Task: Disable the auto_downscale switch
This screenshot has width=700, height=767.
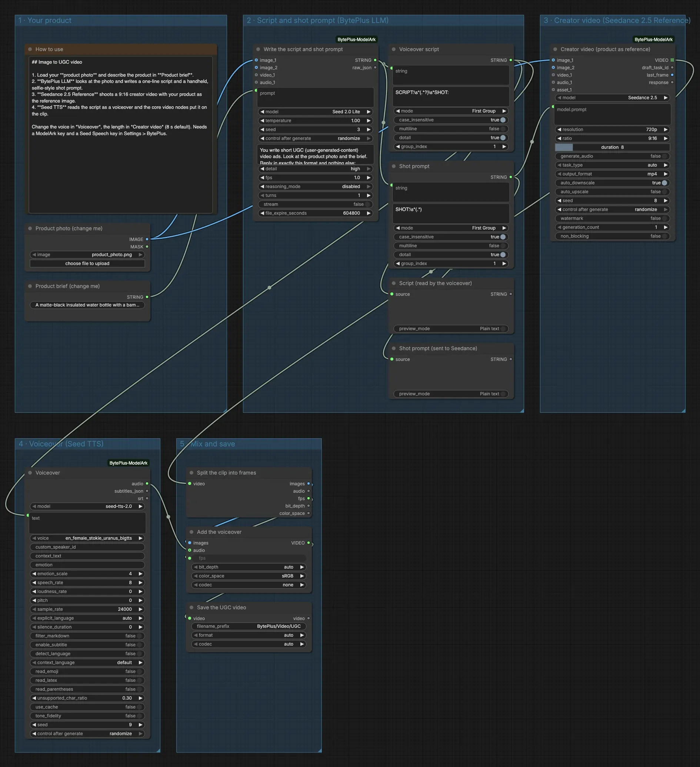Action: (x=664, y=183)
